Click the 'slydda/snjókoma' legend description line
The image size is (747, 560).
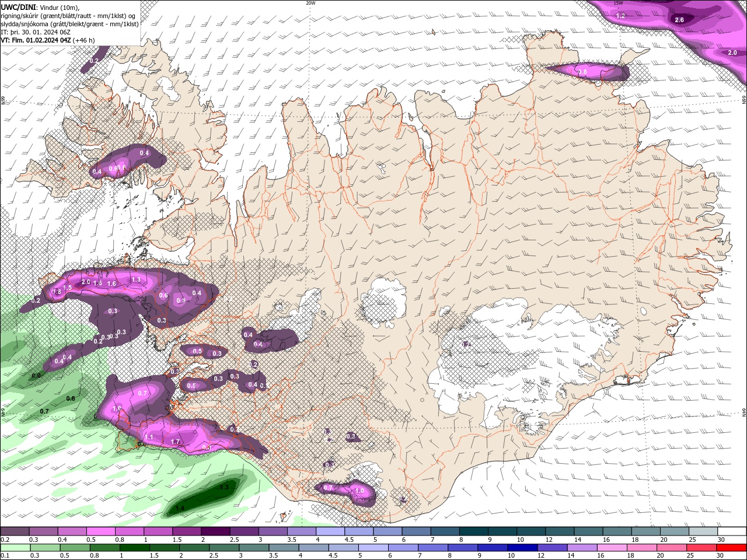[x=70, y=24]
